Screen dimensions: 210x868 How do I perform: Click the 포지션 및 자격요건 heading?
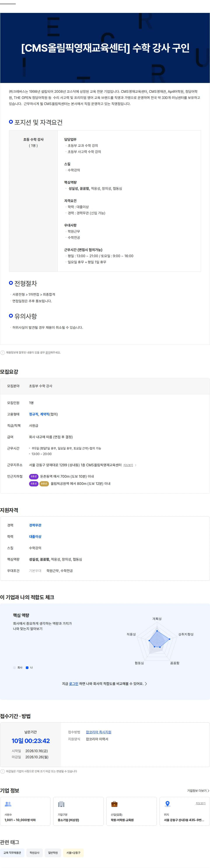click(x=38, y=122)
